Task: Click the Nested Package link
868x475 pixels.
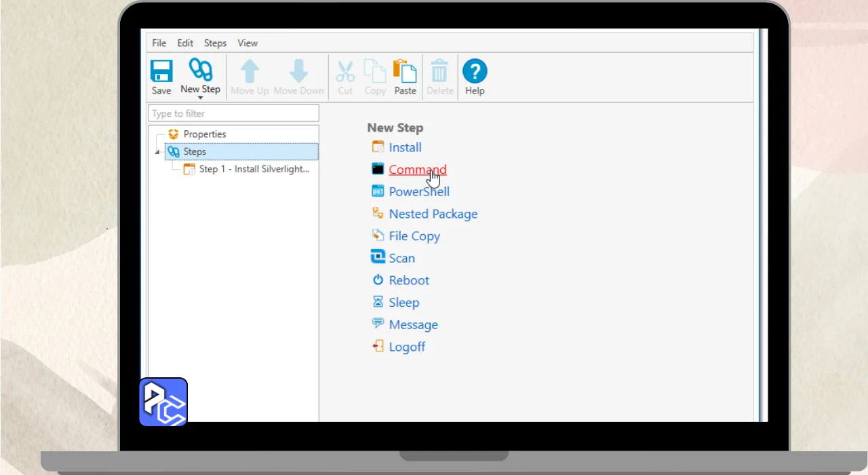Action: click(x=433, y=214)
